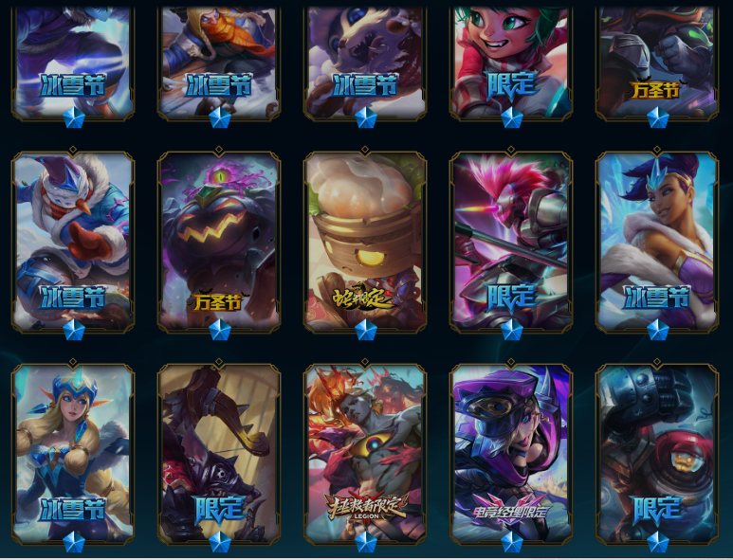Click the blue gem below the dumpling skin card
733x560 pixels.
pos(366,330)
